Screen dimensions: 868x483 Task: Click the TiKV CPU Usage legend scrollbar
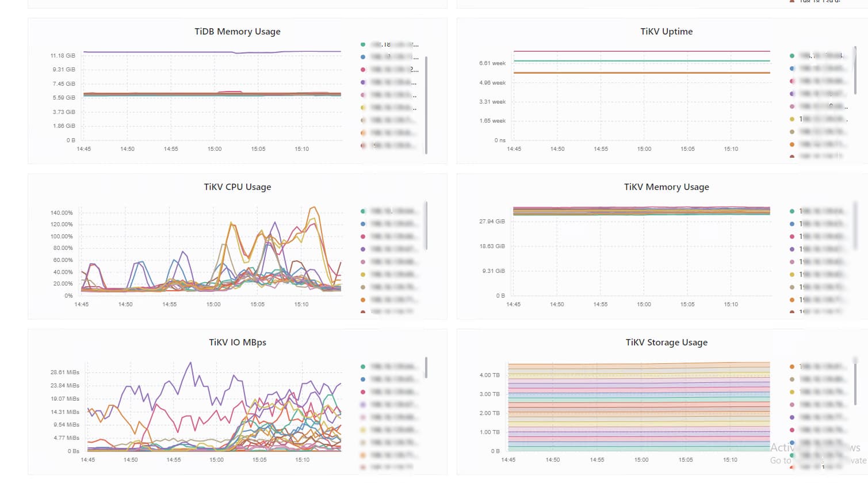click(426, 226)
